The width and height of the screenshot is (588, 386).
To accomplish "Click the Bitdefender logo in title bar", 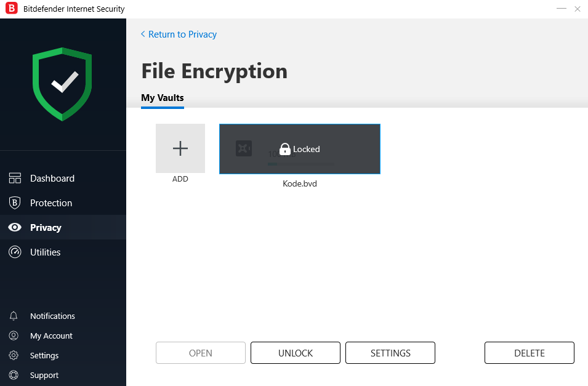I will (11, 8).
